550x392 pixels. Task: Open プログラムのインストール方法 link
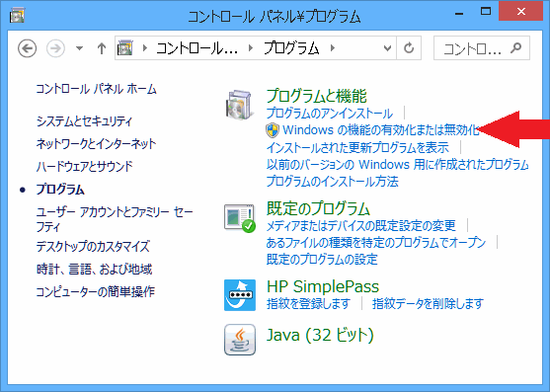coord(333,182)
